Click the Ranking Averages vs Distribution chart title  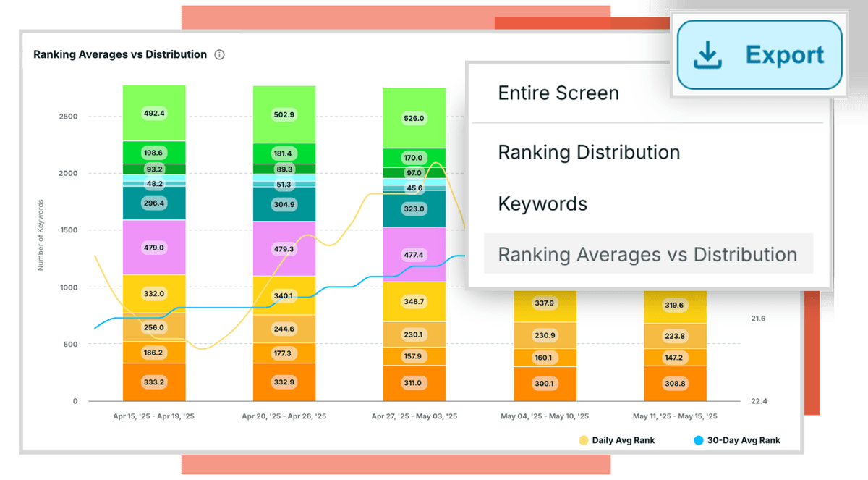point(120,55)
